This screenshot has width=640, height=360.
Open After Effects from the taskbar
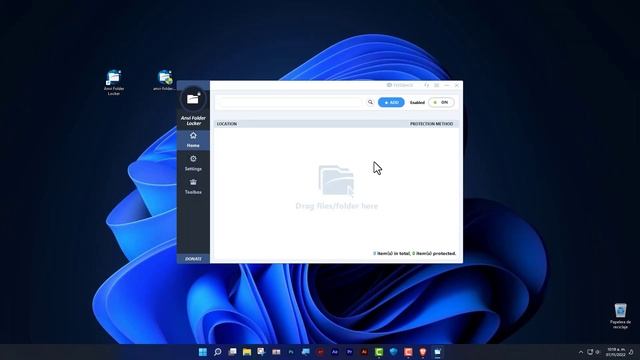tap(335, 352)
